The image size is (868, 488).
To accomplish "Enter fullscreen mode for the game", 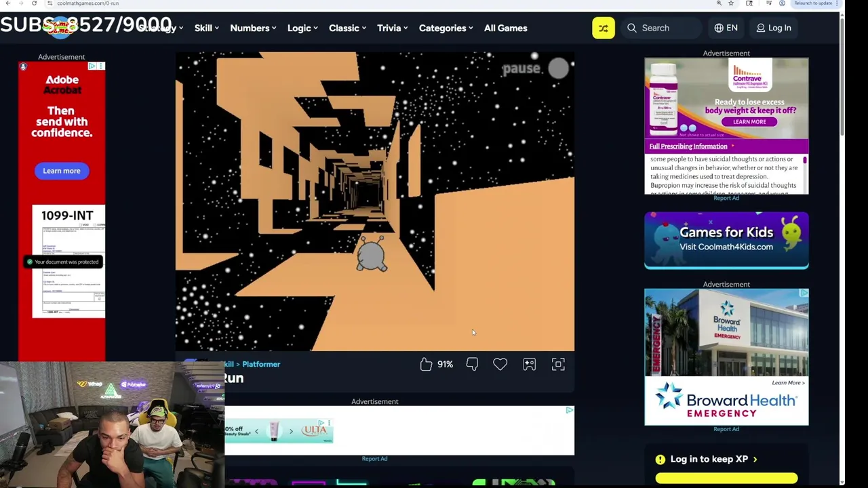I will [x=558, y=365].
